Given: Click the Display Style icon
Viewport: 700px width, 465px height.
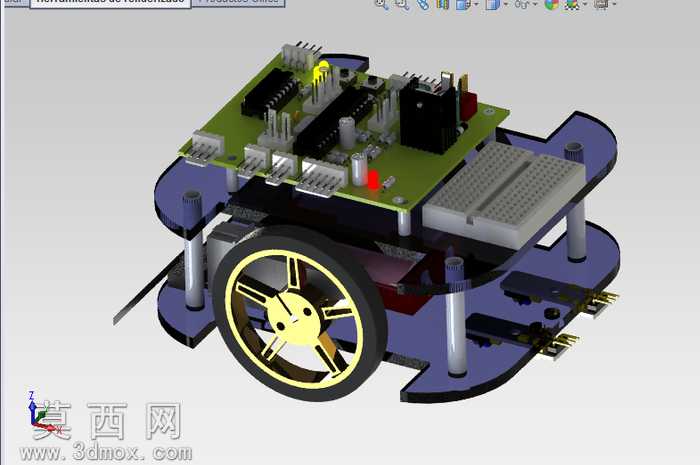Looking at the screenshot, I should pos(492,4).
